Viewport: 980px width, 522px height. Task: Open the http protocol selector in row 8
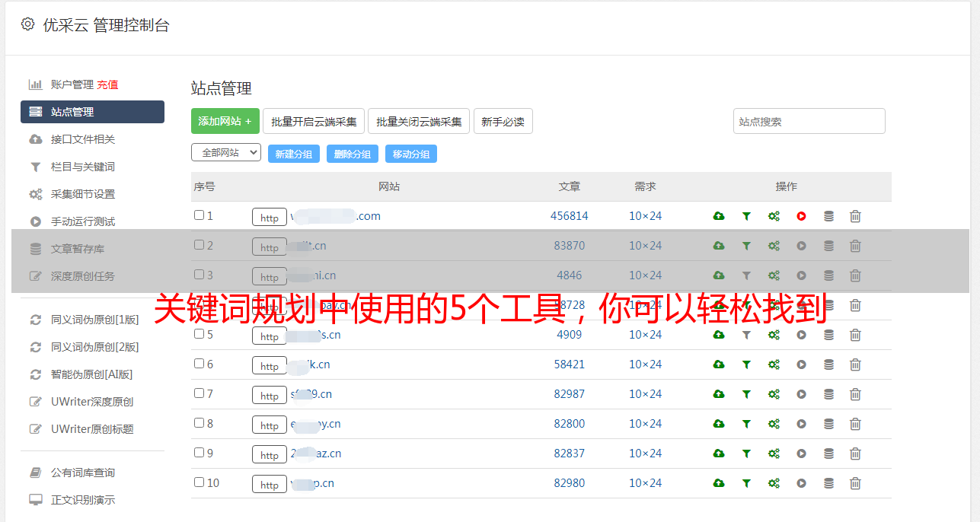pyautogui.click(x=270, y=425)
